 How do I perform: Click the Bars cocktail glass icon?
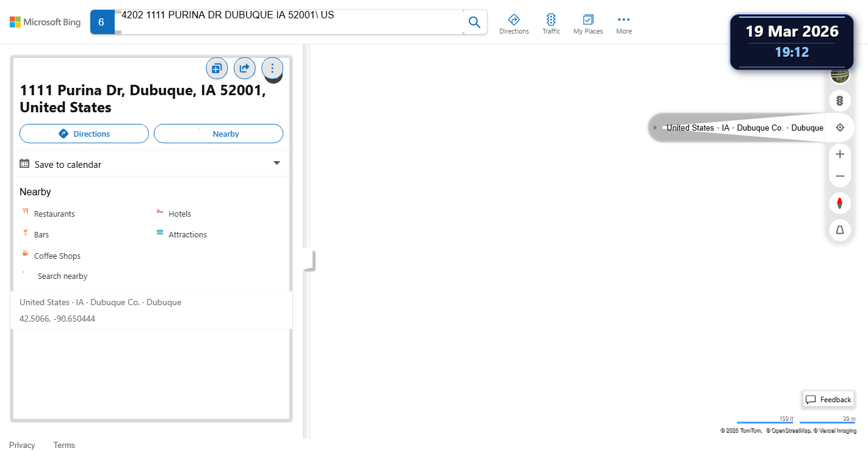pyautogui.click(x=26, y=233)
